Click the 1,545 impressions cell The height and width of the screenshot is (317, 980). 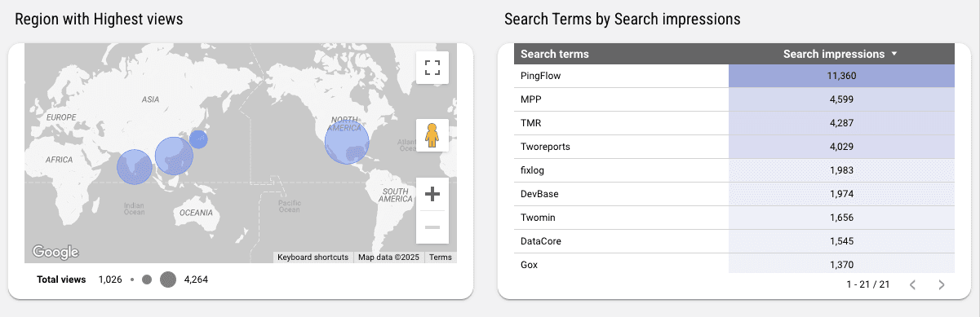coord(841,241)
